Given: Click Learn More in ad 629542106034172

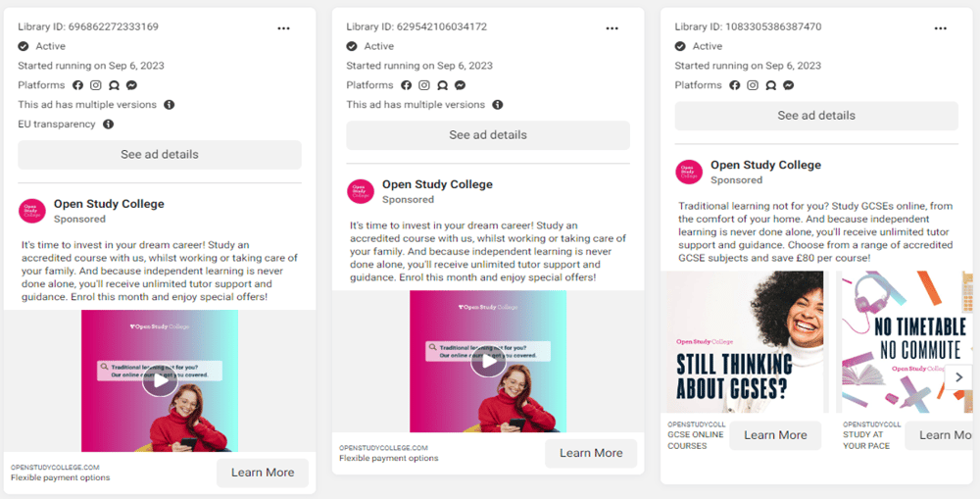Looking at the screenshot, I should coord(591,453).
